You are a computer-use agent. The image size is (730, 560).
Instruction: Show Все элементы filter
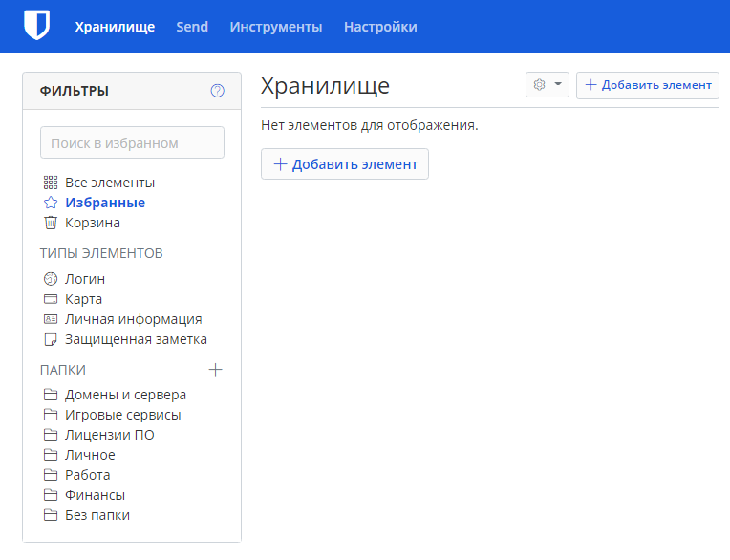110,183
